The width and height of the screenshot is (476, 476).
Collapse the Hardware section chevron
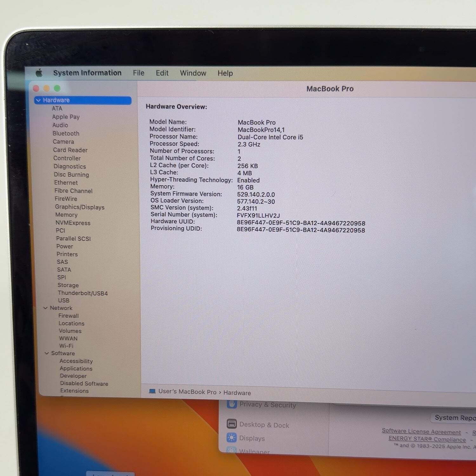(x=38, y=100)
